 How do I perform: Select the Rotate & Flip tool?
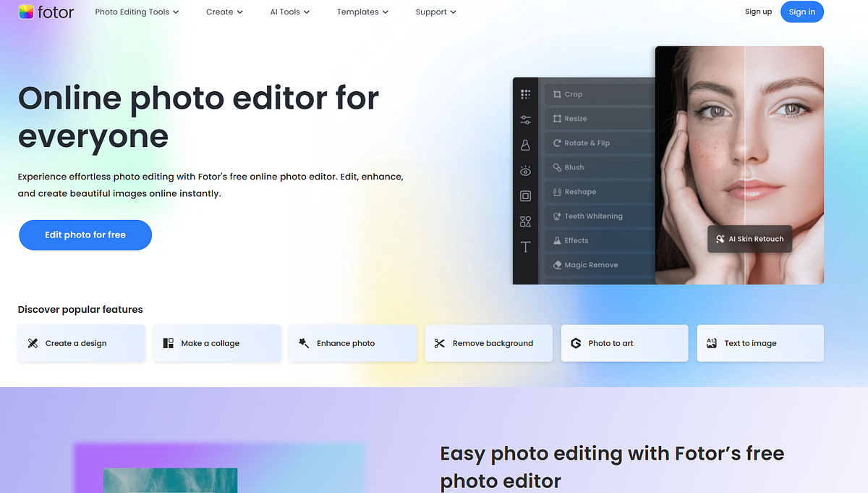point(599,143)
